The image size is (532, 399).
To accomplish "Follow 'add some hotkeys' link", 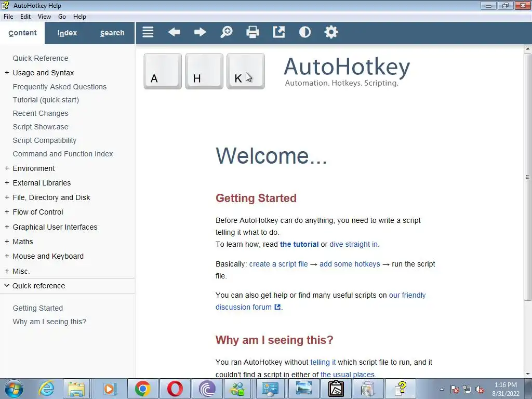I will point(350,264).
